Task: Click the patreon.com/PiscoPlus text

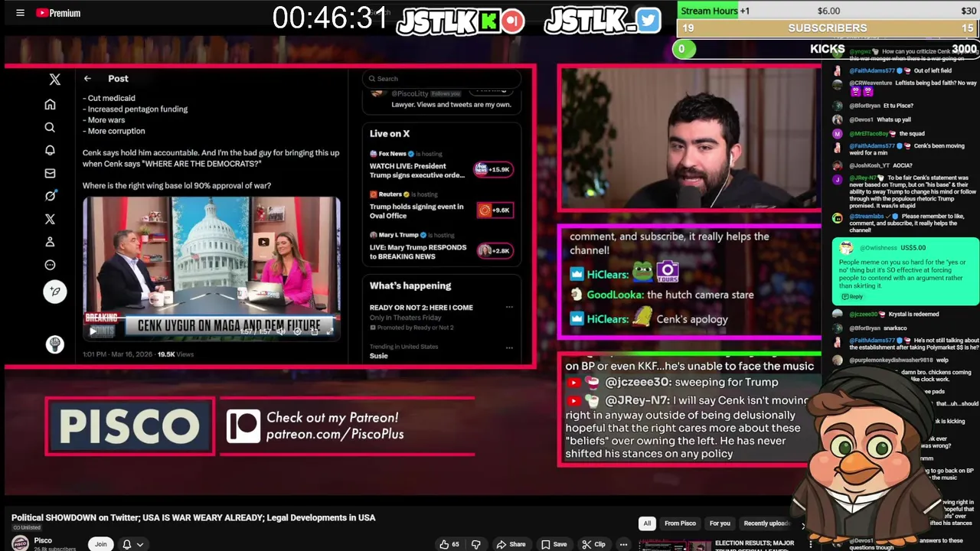Action: (x=335, y=435)
